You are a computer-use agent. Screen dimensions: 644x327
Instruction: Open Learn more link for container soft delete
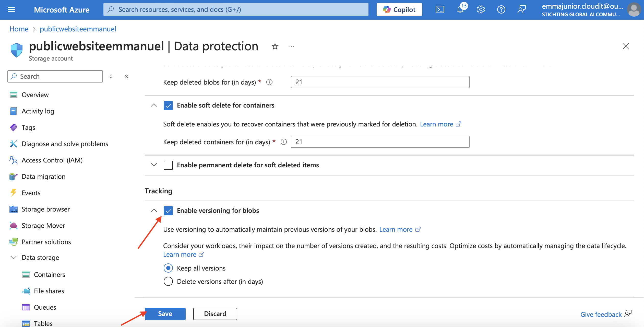click(440, 124)
